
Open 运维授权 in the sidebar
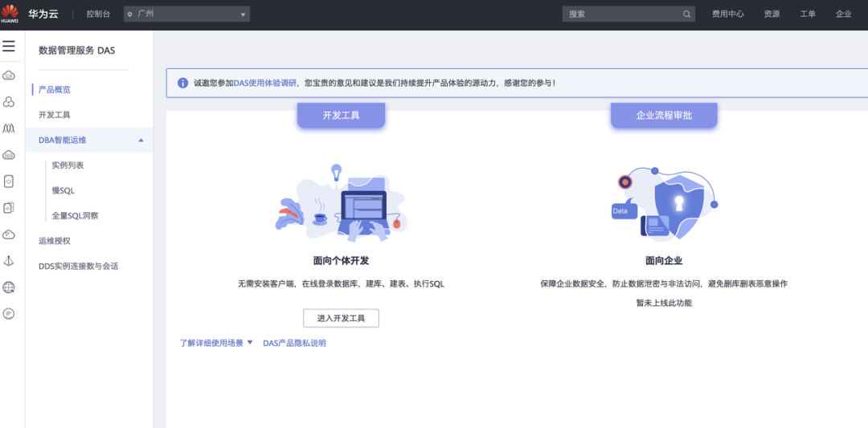coord(55,241)
